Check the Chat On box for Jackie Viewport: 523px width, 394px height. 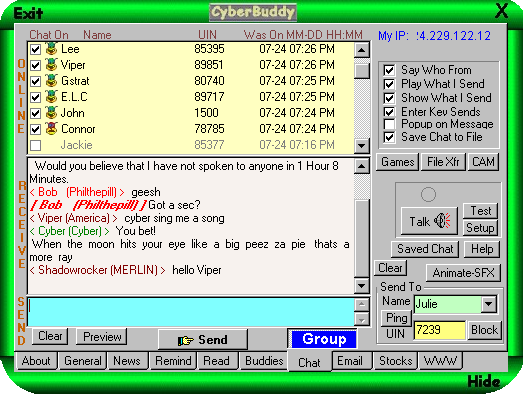click(35, 145)
